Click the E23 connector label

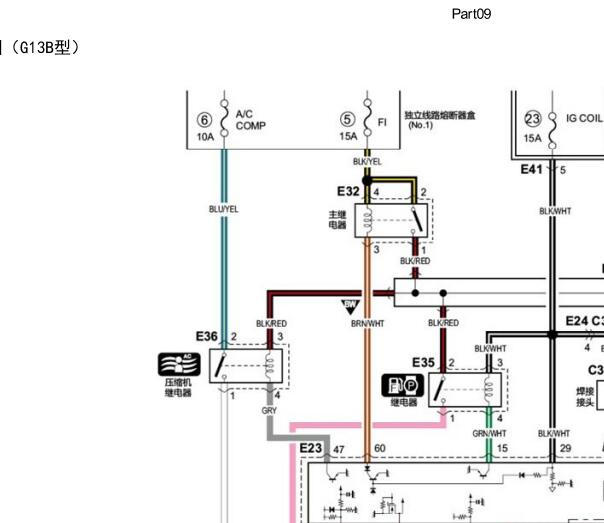coord(310,448)
